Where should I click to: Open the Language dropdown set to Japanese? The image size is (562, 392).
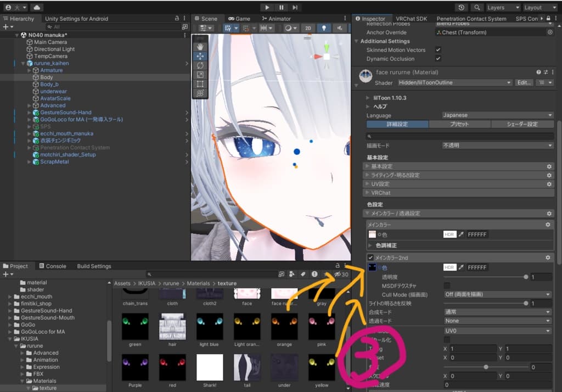tap(497, 115)
